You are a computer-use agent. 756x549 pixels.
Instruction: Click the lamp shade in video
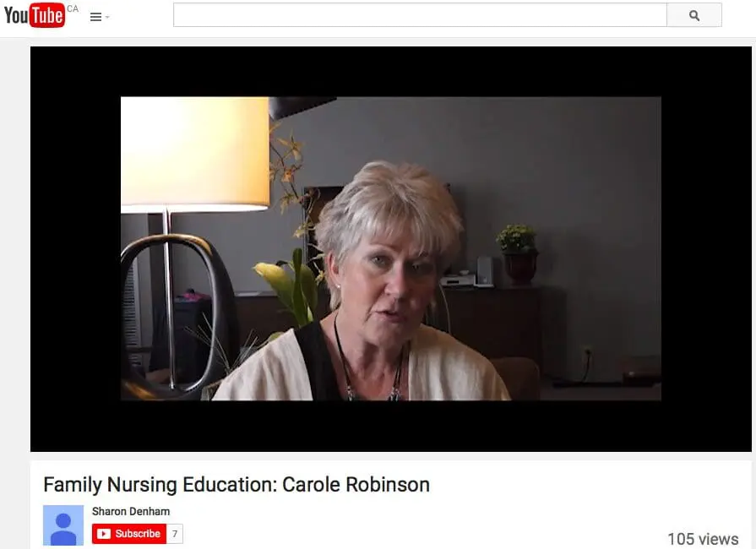195,155
